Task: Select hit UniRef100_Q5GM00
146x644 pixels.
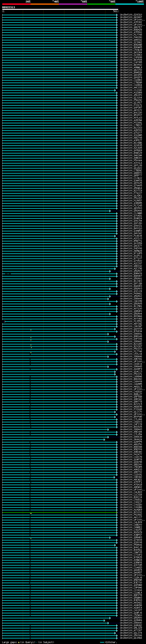Action: pyautogui.click(x=131, y=618)
